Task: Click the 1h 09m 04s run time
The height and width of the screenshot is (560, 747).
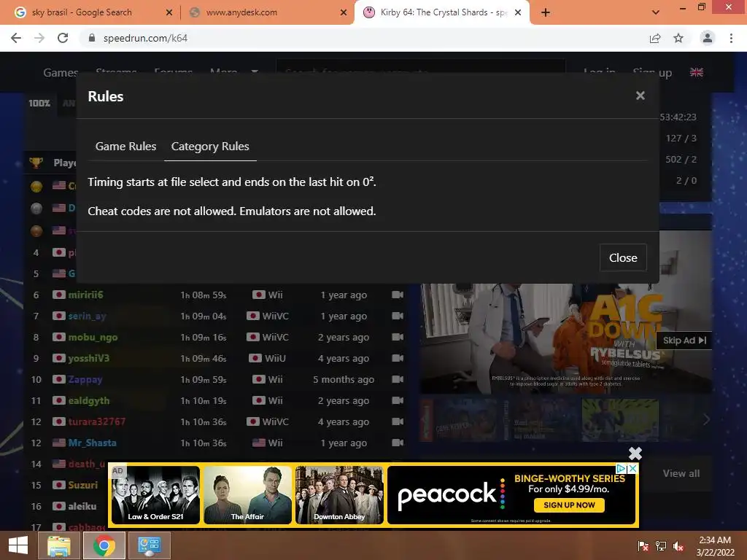Action: (204, 316)
